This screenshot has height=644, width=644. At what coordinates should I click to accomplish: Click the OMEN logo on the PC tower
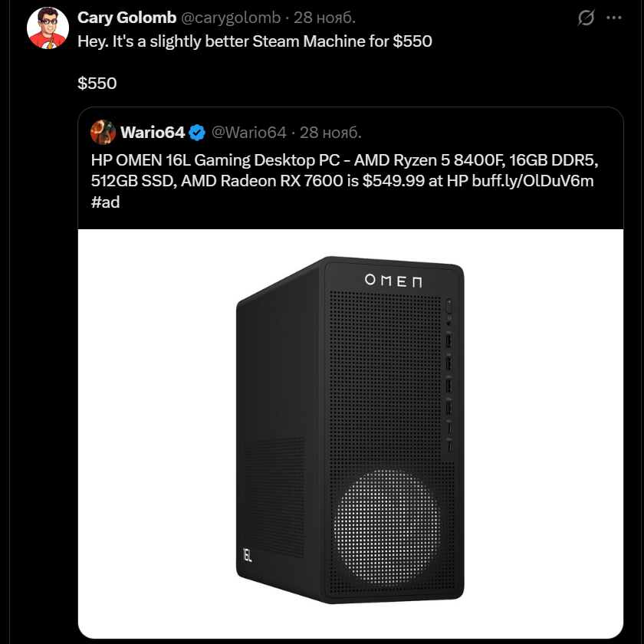click(x=393, y=281)
